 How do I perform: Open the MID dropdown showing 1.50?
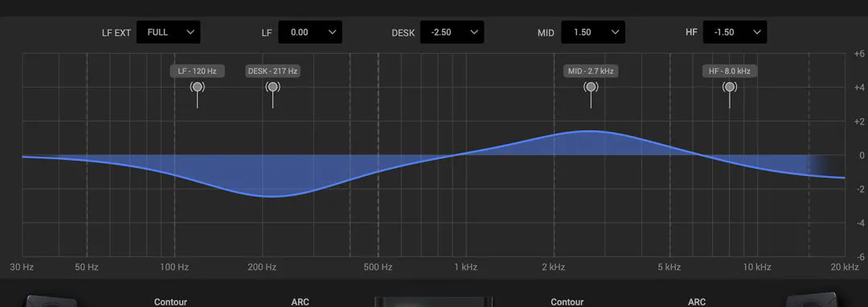click(593, 32)
